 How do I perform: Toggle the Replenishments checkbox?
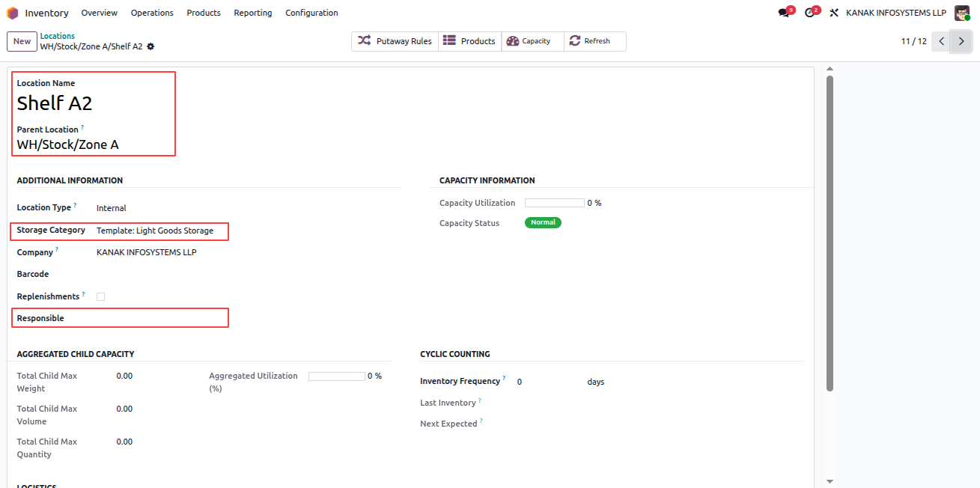100,296
